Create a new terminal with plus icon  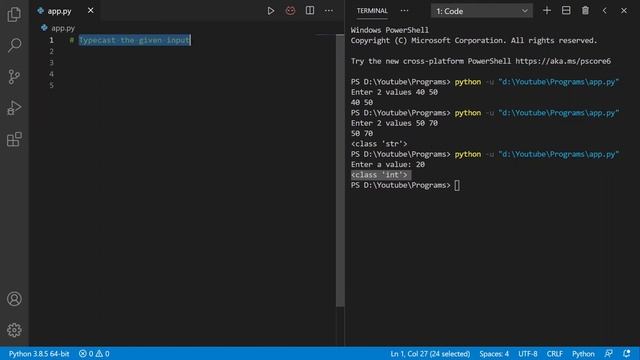pyautogui.click(x=547, y=11)
